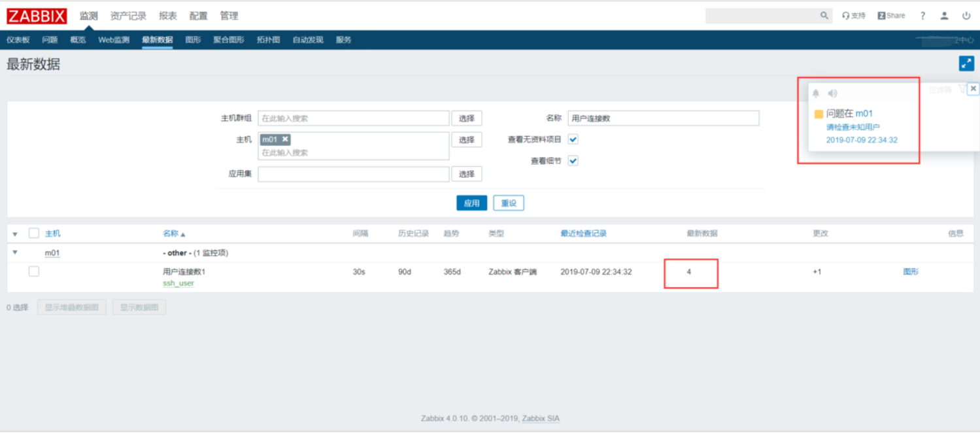The height and width of the screenshot is (433, 980).
Task: Open help via question mark icon
Action: (x=923, y=16)
